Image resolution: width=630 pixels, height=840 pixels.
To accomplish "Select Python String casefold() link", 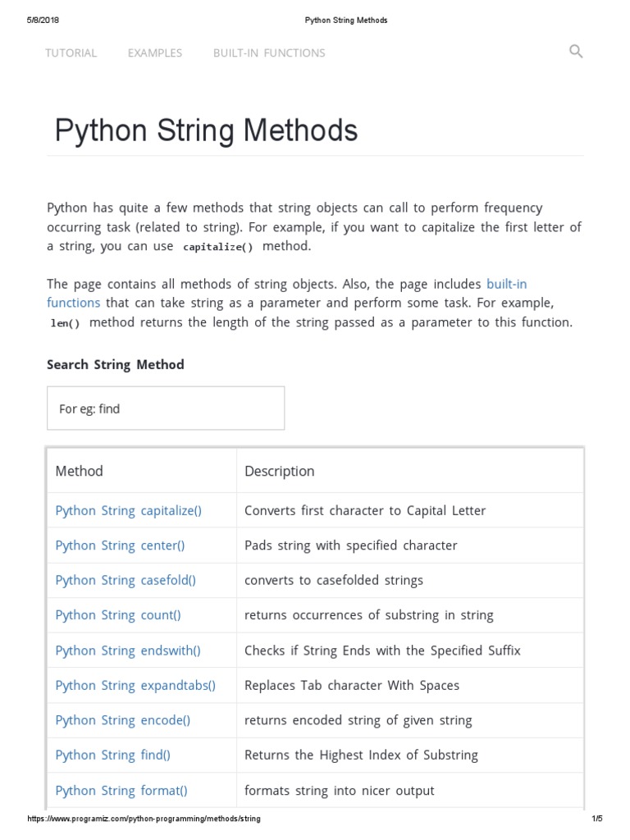I will point(126,580).
